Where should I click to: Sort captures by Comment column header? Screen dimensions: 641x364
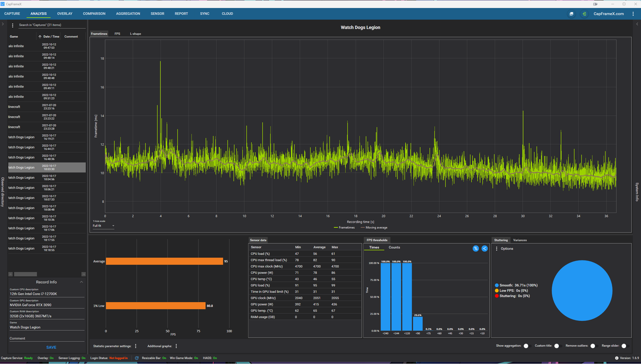click(71, 37)
